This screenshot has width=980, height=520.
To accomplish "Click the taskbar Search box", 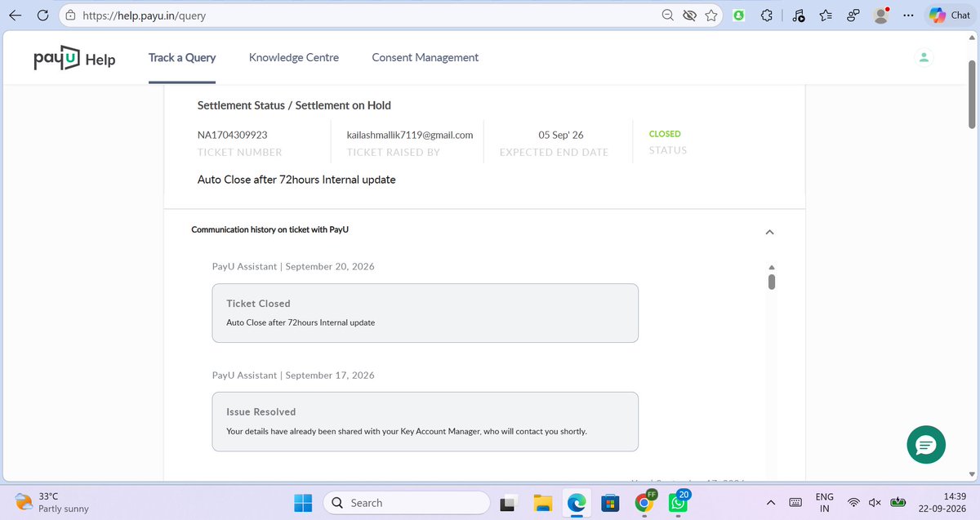I will pos(407,503).
